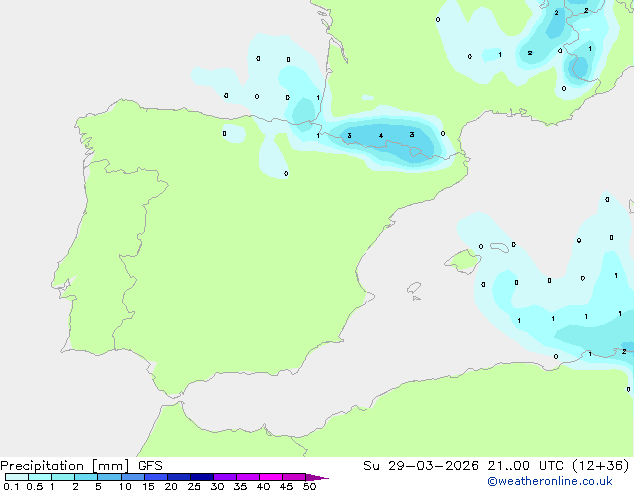Click the legend swatch between 10 and 15
This screenshot has width=634, height=490.
coord(133,477)
